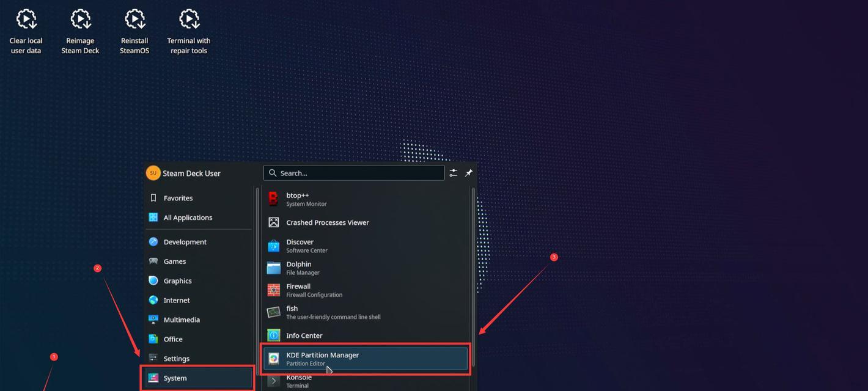This screenshot has height=391, width=868.
Task: Click the application list scrollbar
Action: click(x=473, y=277)
